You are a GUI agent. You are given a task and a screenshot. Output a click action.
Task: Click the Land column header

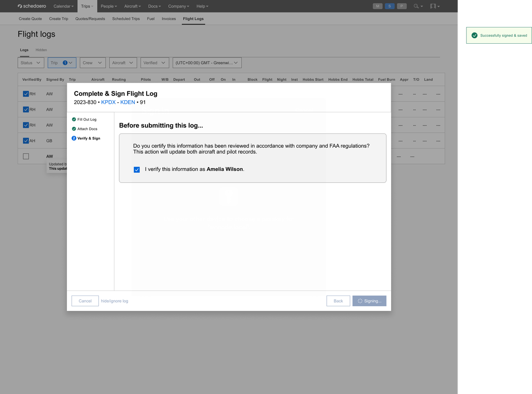[x=429, y=79]
